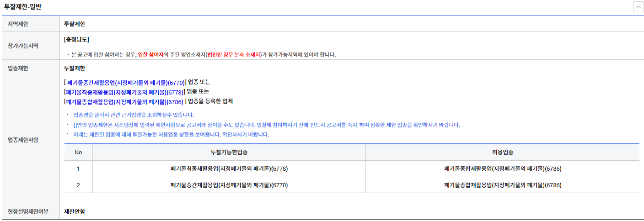This screenshot has width=644, height=221.
Task: Select table row 1 투찰가능업종 cell (6778)
Action: click(x=229, y=169)
